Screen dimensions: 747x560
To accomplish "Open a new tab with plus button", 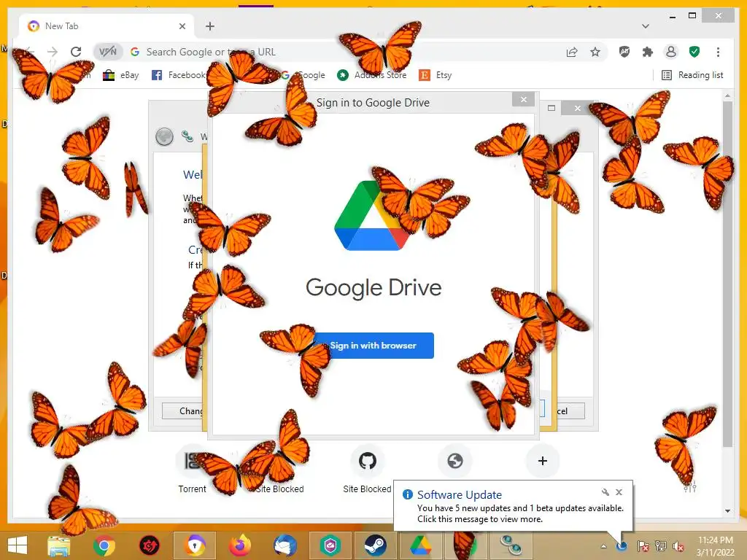I will pos(210,26).
